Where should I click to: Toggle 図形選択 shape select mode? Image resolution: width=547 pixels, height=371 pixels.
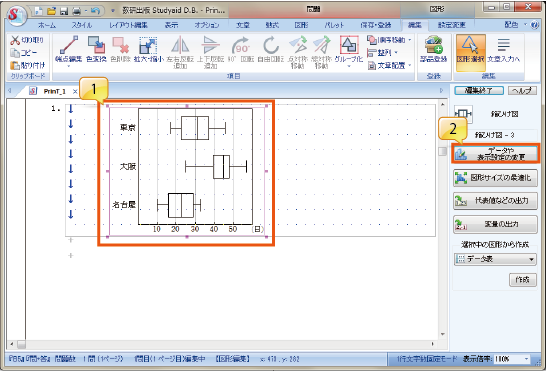tap(470, 52)
